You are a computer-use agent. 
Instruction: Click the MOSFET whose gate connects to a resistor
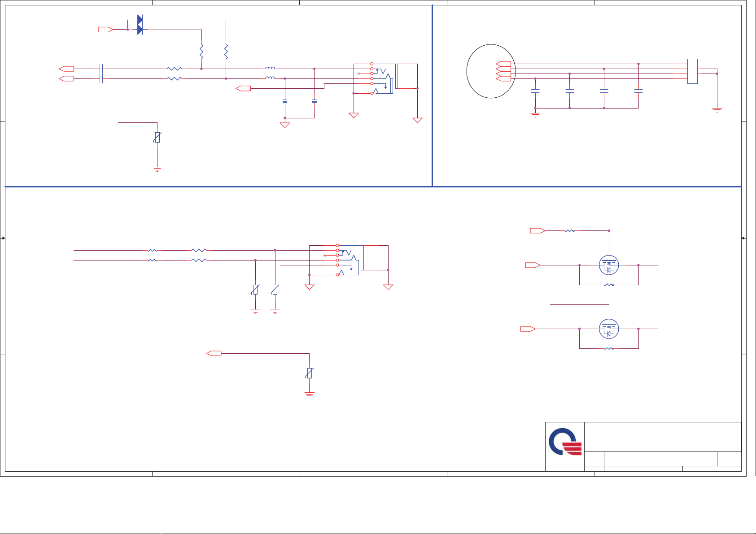click(609, 265)
